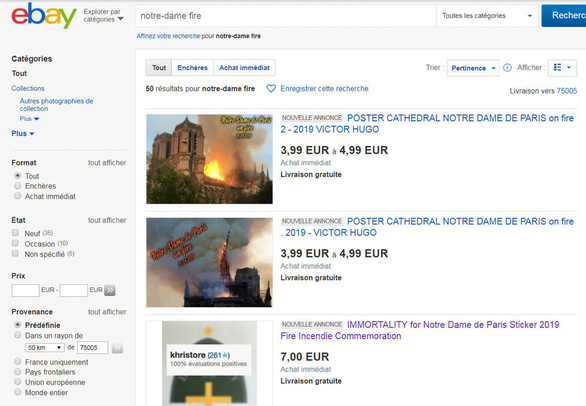Screen dimensions: 586x406
Task: Click the maximum price input field
Action: coord(74,290)
